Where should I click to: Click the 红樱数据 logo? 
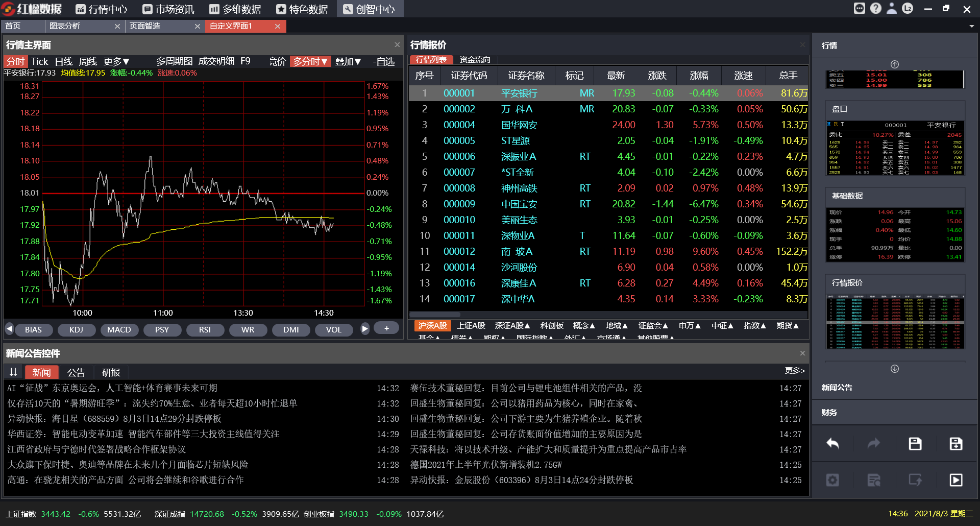(x=31, y=9)
